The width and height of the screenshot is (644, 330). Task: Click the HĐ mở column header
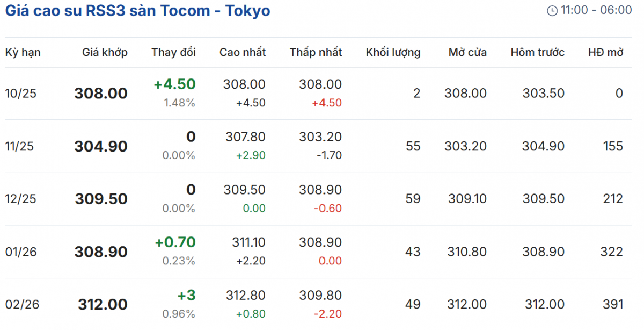pyautogui.click(x=605, y=52)
